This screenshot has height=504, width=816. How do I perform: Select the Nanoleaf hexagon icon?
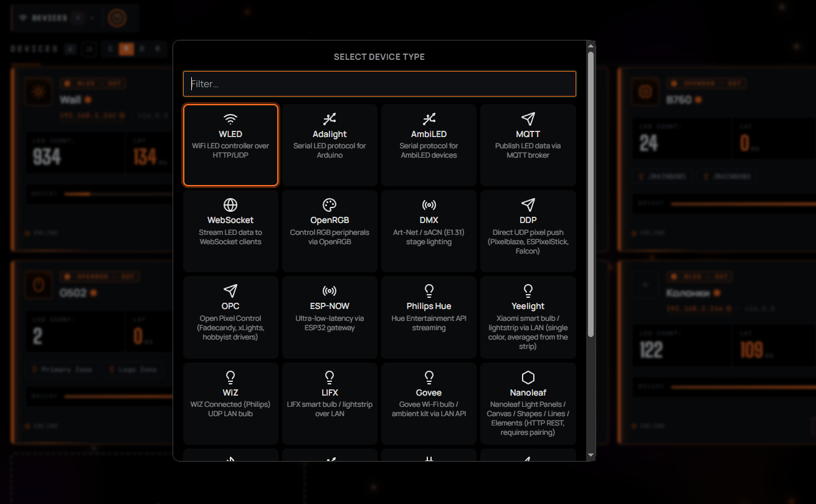(x=528, y=378)
